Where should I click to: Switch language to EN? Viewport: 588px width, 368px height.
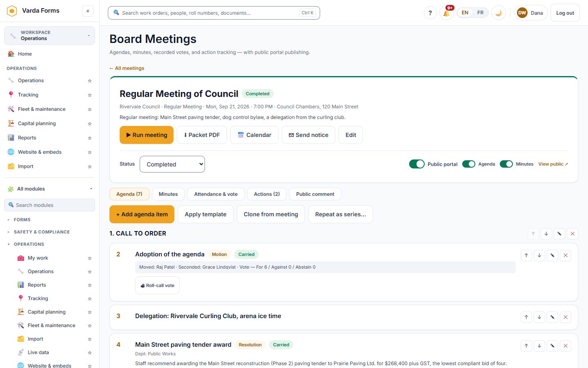coord(465,13)
